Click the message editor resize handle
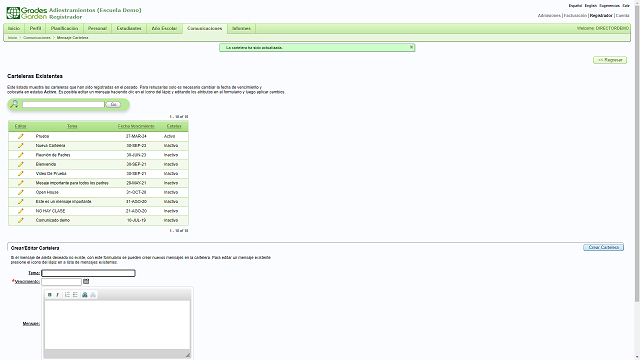 [188, 355]
